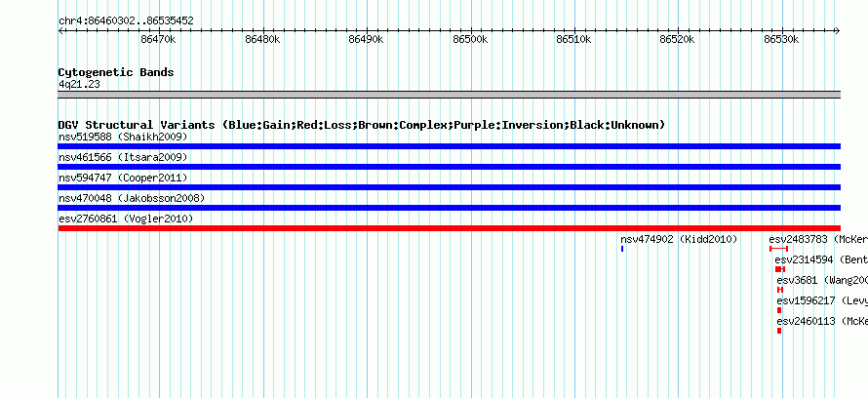868x398 pixels.
Task: Click the nsv461566 (Itsara2009) label
Action: click(123, 158)
